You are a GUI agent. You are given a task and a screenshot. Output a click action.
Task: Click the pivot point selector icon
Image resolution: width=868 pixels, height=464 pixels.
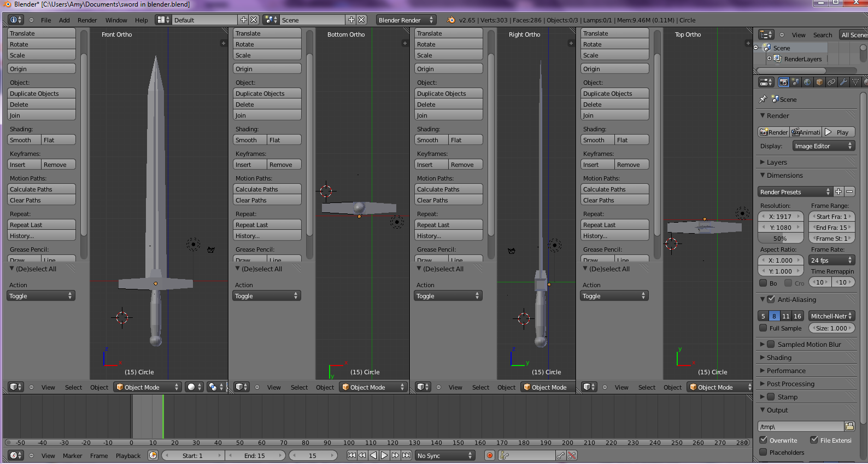(216, 387)
